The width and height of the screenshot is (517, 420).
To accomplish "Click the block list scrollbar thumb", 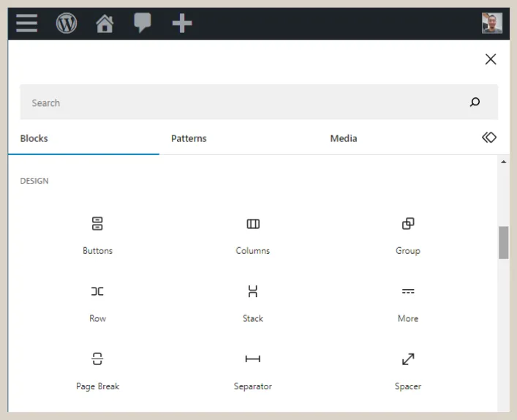I will tap(503, 242).
